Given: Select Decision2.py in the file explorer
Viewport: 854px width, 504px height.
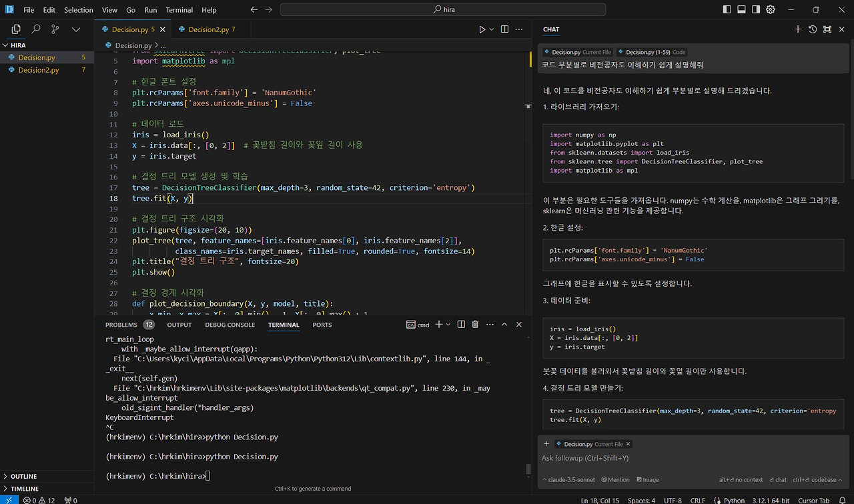Looking at the screenshot, I should click(39, 70).
